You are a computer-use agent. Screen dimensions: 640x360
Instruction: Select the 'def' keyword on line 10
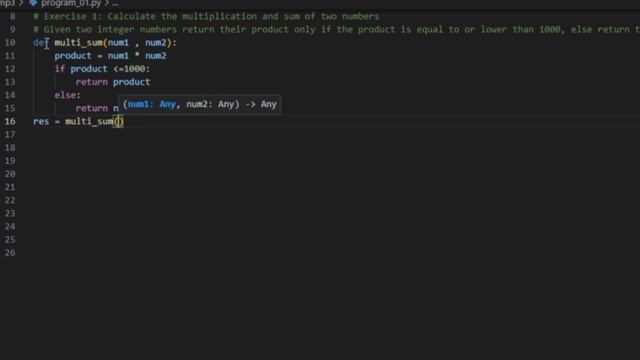(41, 42)
